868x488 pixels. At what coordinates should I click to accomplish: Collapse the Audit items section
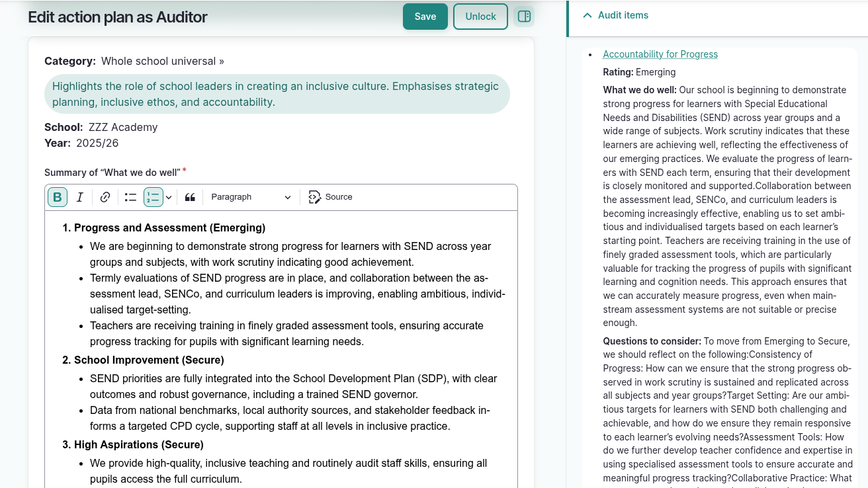(587, 15)
